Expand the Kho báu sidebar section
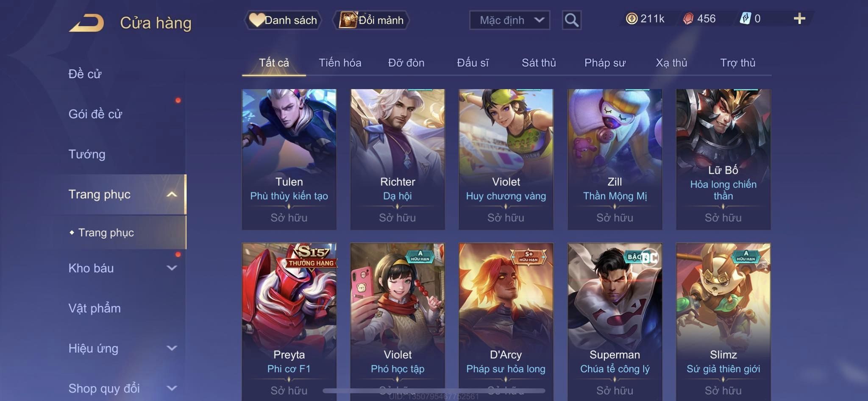This screenshot has height=401, width=868. click(x=172, y=268)
